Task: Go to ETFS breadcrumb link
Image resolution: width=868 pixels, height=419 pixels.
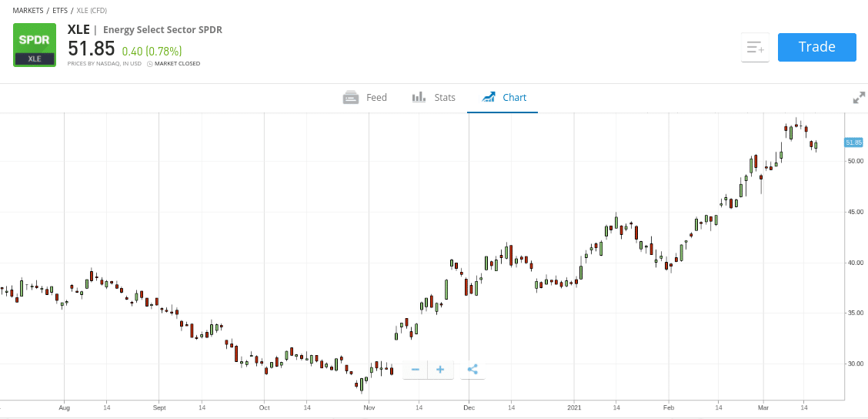Action: 60,11
